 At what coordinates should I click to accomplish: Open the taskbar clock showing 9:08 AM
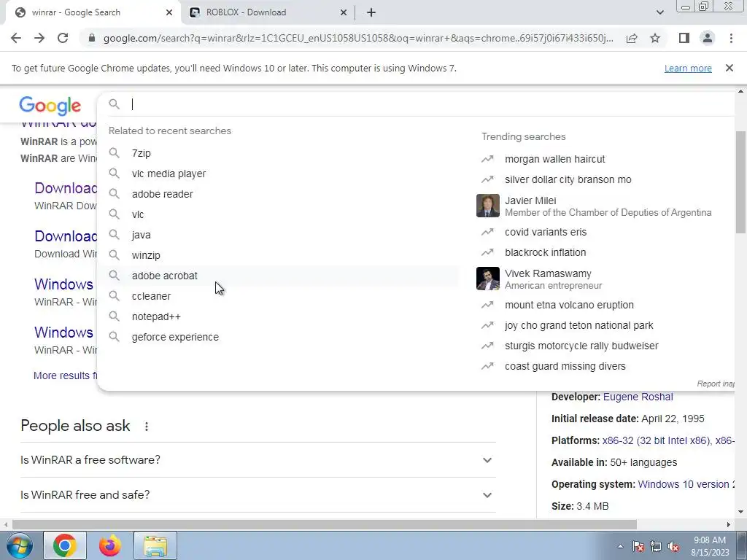click(x=710, y=546)
